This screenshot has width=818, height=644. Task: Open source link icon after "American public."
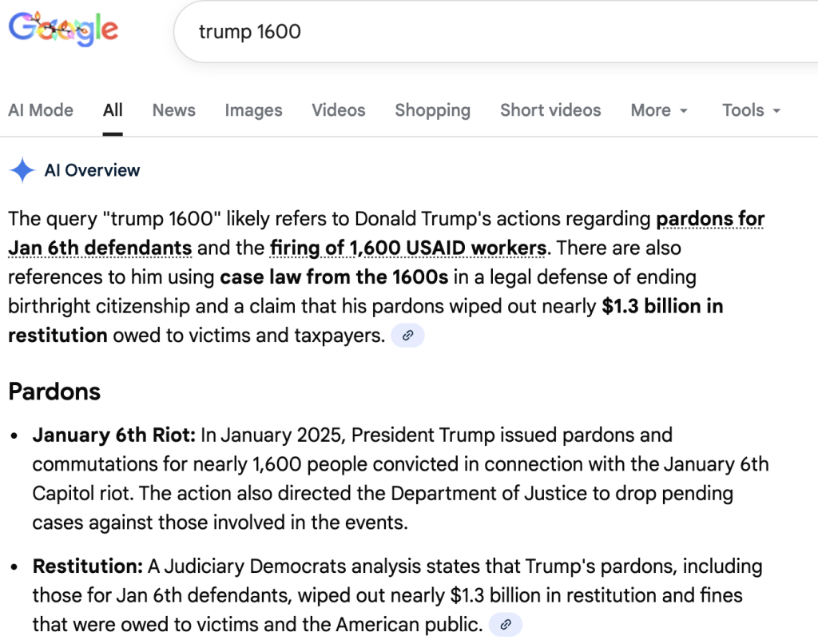click(x=505, y=624)
